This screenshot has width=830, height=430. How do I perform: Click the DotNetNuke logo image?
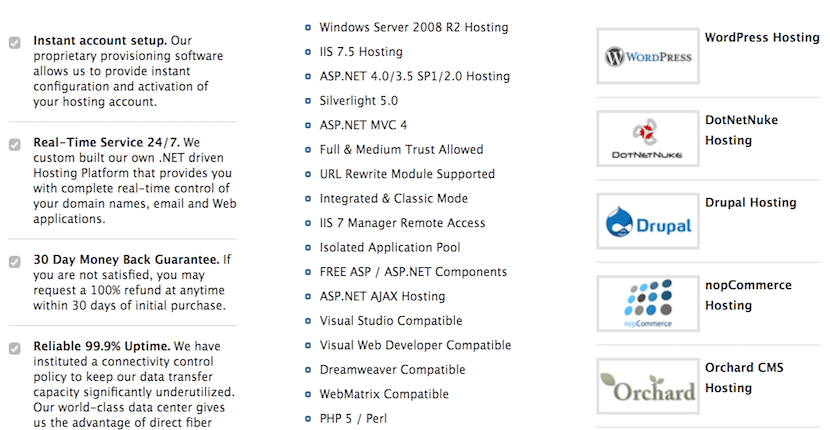click(x=648, y=139)
